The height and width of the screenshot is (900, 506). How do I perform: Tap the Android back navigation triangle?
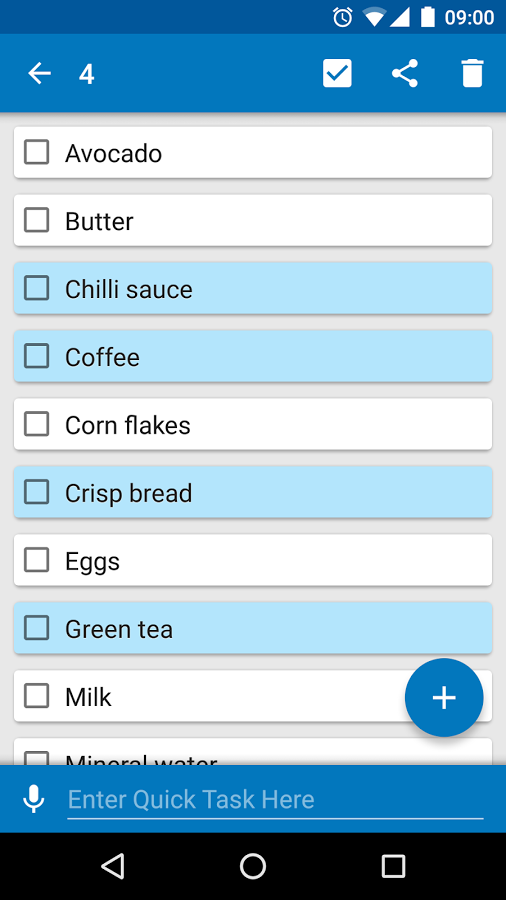(113, 866)
